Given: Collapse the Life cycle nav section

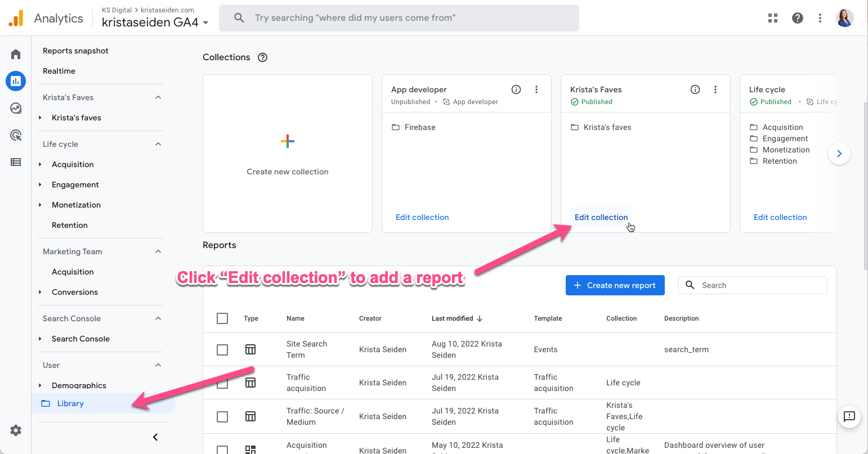Looking at the screenshot, I should click(x=158, y=144).
